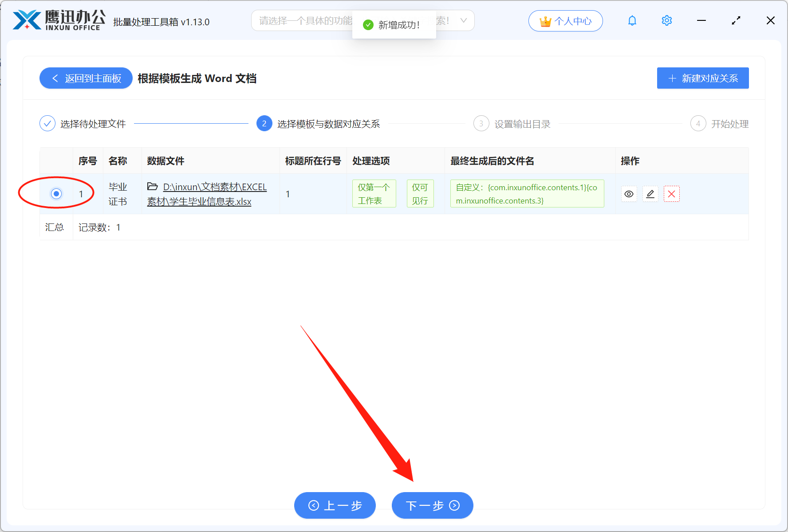The width and height of the screenshot is (788, 532).
Task: Open the settings gear
Action: tap(666, 20)
